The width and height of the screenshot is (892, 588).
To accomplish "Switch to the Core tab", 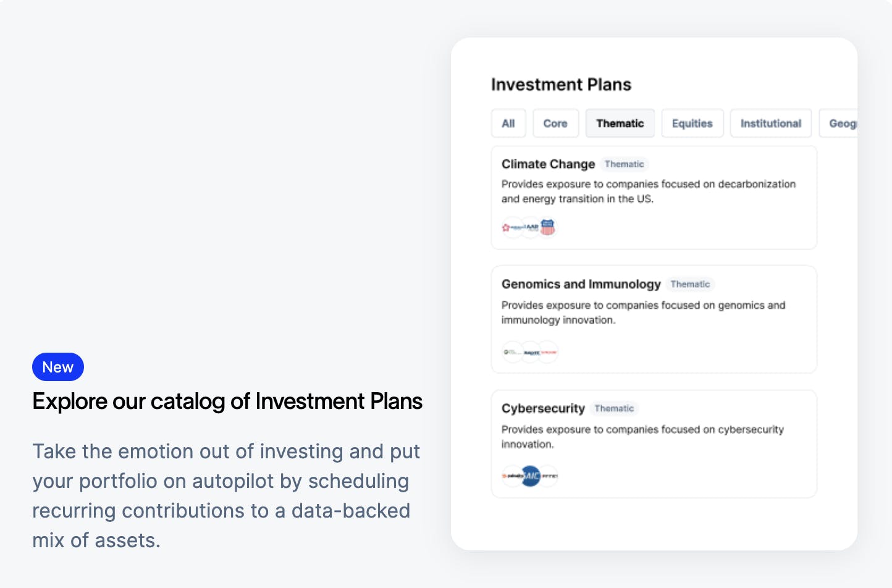I will (x=555, y=124).
